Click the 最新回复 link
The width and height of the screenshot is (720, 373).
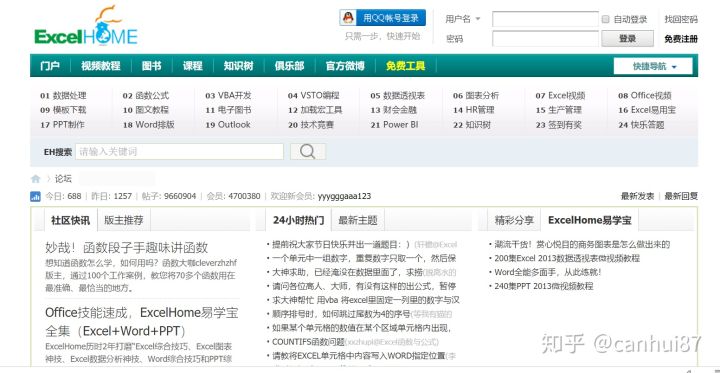(681, 196)
